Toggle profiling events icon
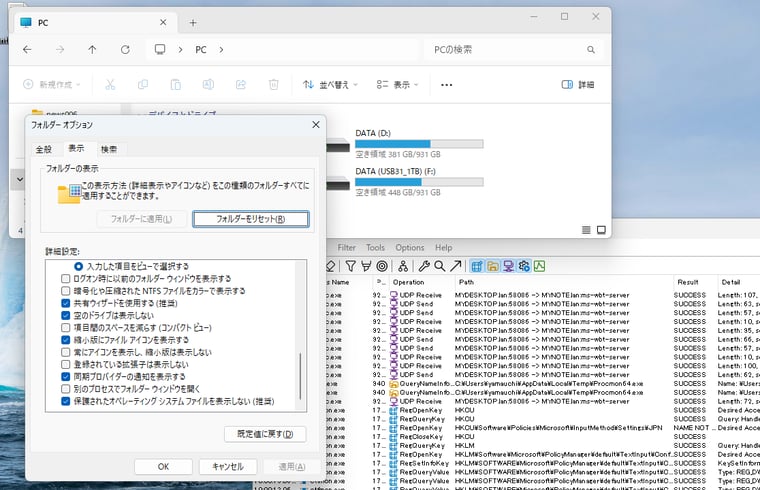760x490 pixels. [539, 266]
